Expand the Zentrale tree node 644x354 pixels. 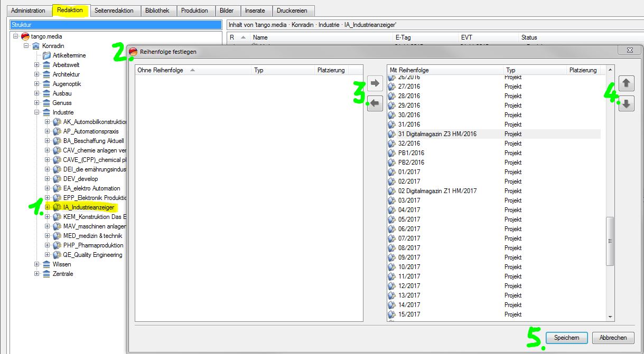[x=36, y=274]
